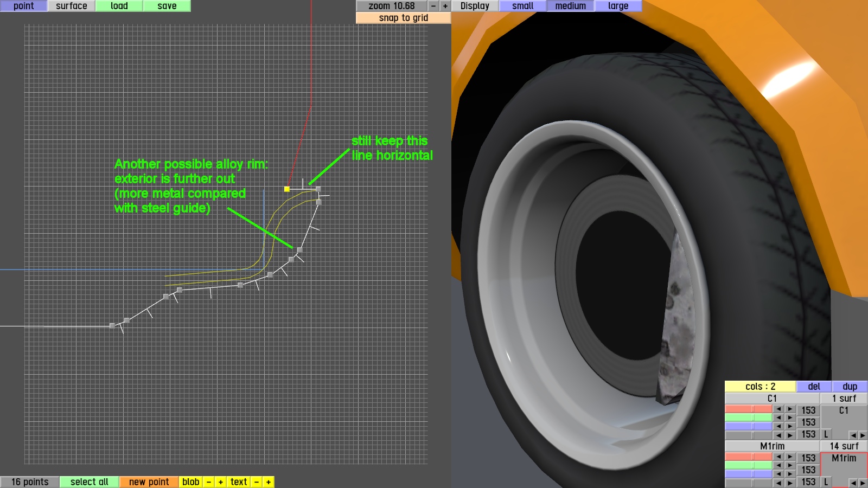Create a new point

149,482
